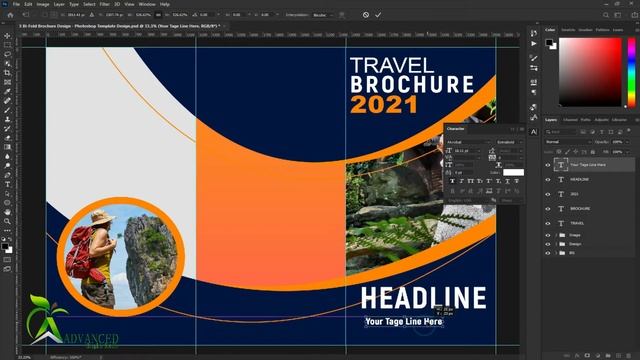Open the Character panel icon in side dock
This screenshot has width=640, height=360.
pos(534,132)
